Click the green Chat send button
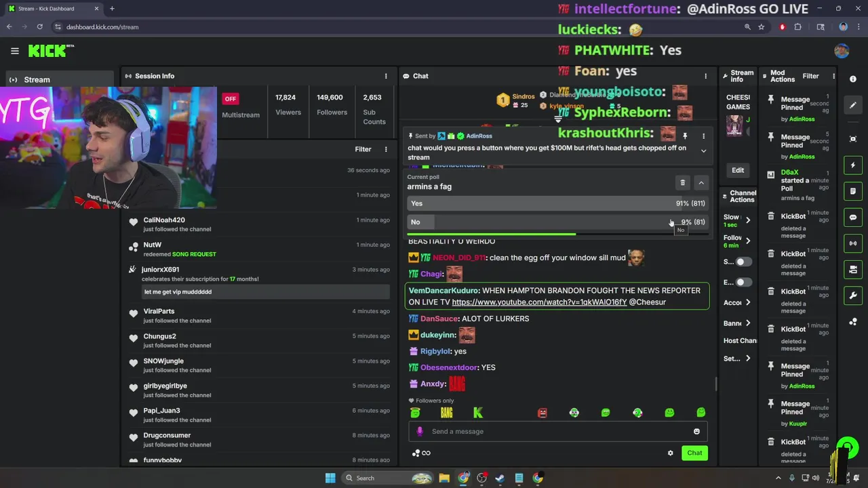This screenshot has height=488, width=868. tap(694, 453)
